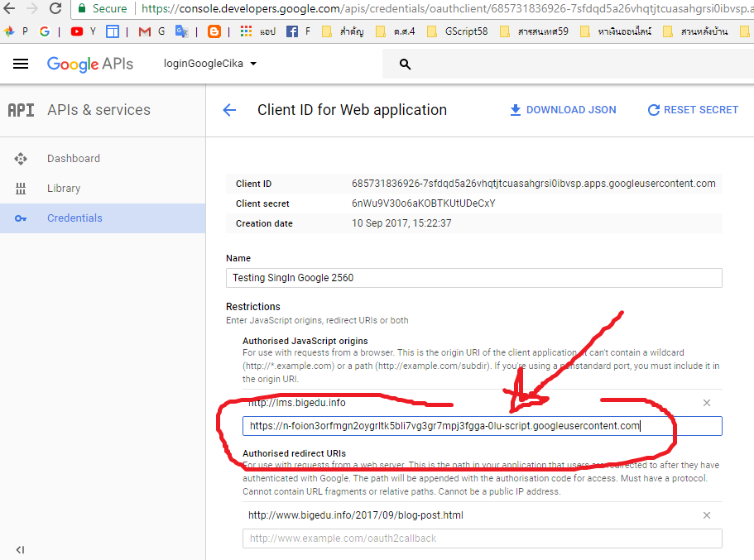Image resolution: width=754 pixels, height=560 pixels.
Task: Click the http://lms.bigedu.info origin entry
Action: tap(296, 403)
